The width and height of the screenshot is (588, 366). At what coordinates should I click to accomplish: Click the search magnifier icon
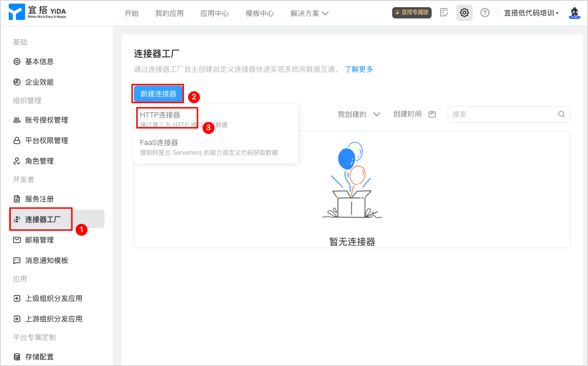click(561, 114)
